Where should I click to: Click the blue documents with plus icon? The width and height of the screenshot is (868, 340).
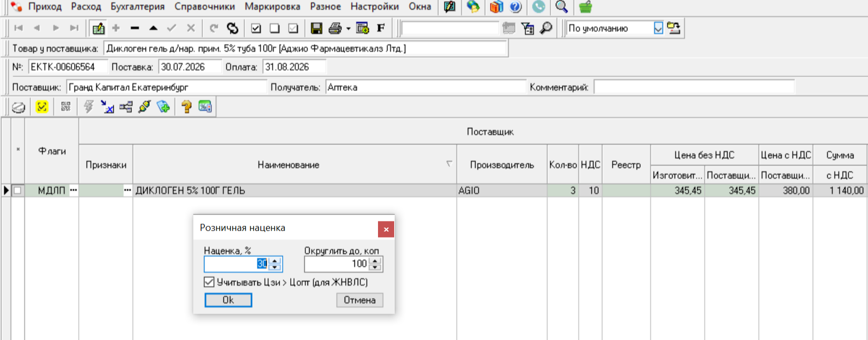163,107
